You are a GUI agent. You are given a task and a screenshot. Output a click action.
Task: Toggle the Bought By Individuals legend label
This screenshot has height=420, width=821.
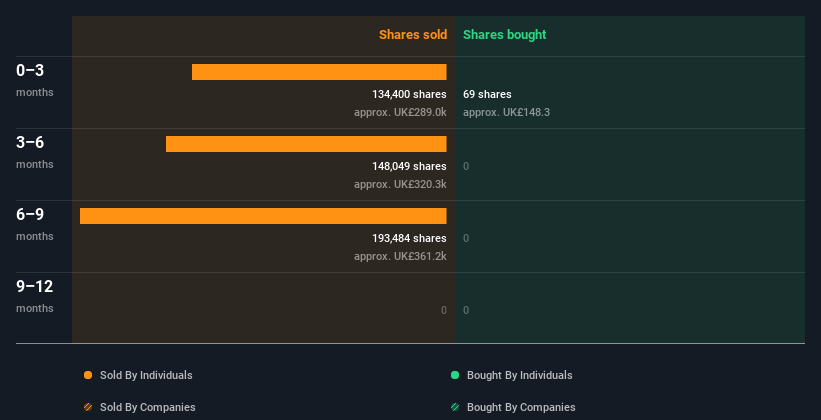(519, 375)
